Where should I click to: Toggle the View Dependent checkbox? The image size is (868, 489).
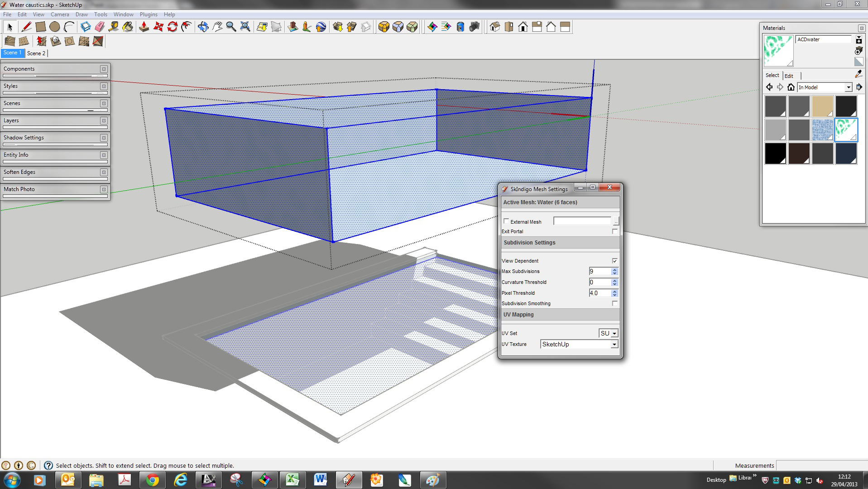point(614,261)
